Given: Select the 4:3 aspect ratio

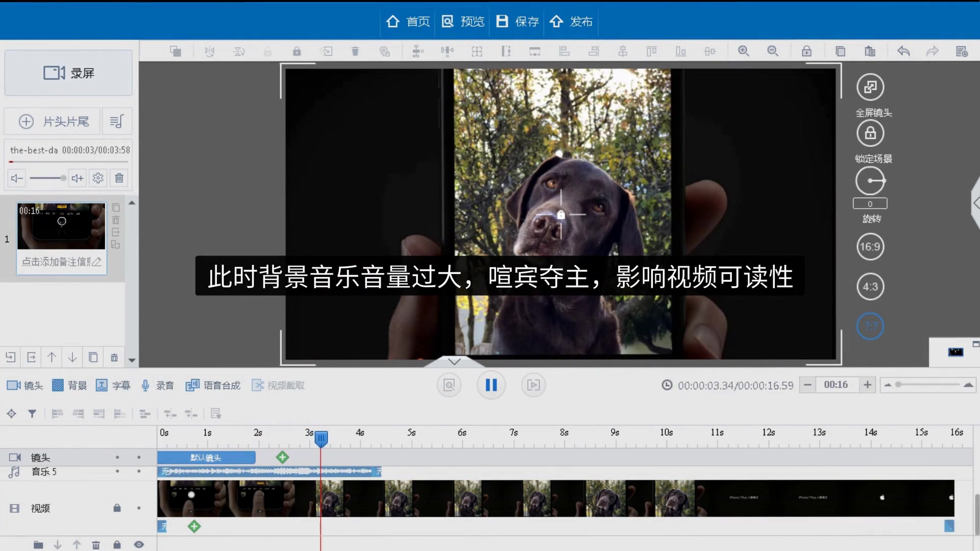Looking at the screenshot, I should (x=870, y=287).
